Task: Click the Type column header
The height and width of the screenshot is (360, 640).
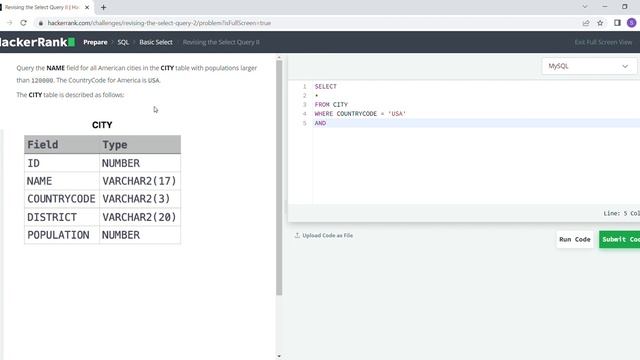Action: pos(140,144)
